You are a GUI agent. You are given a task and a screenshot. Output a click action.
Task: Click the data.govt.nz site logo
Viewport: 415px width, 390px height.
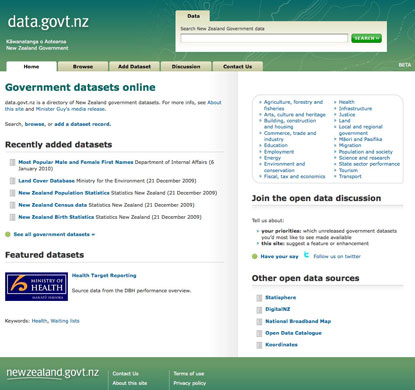click(x=48, y=22)
